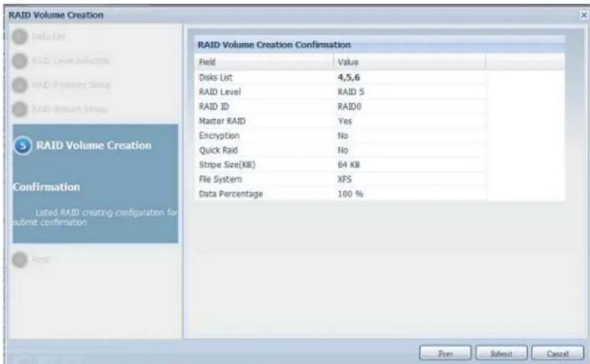The width and height of the screenshot is (590, 364).
Task: Select step 5 RAID Volume Creation circle icon
Action: [22, 146]
